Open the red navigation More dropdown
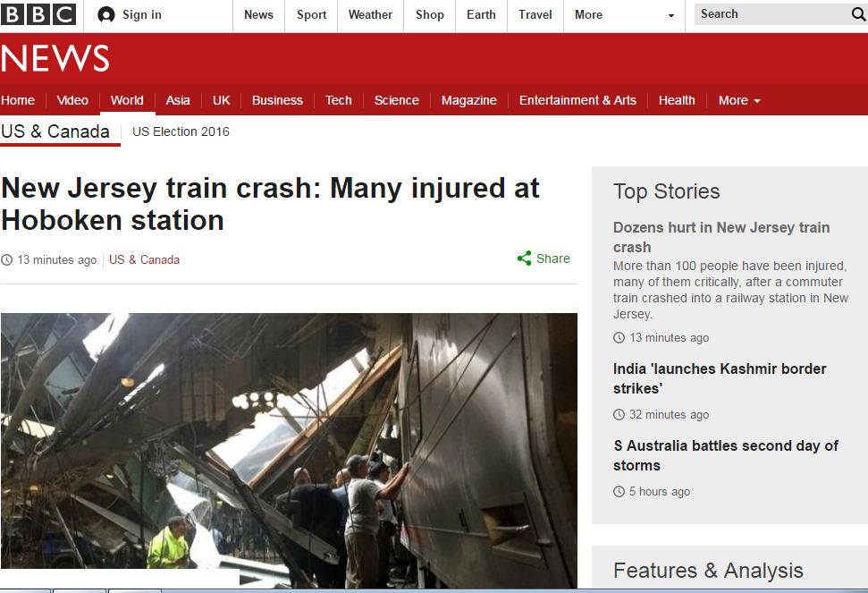 [x=739, y=100]
